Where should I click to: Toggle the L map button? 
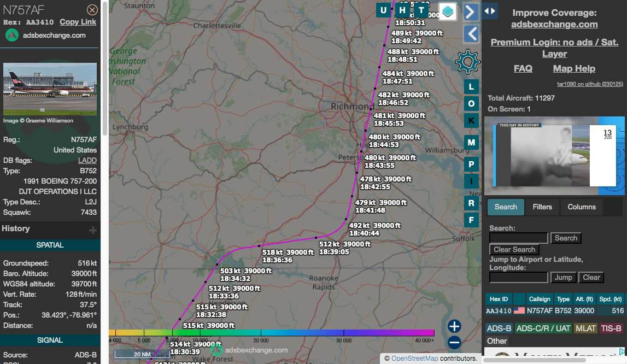coord(471,86)
